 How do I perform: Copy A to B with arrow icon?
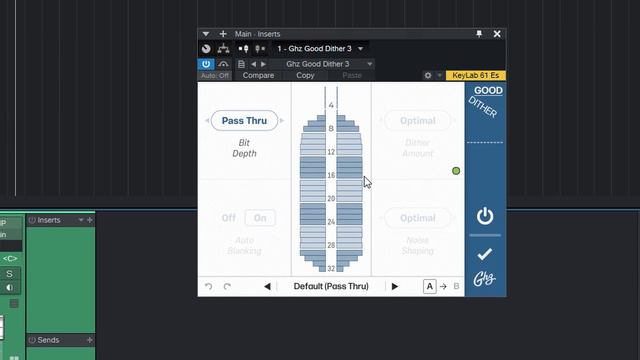tap(444, 287)
